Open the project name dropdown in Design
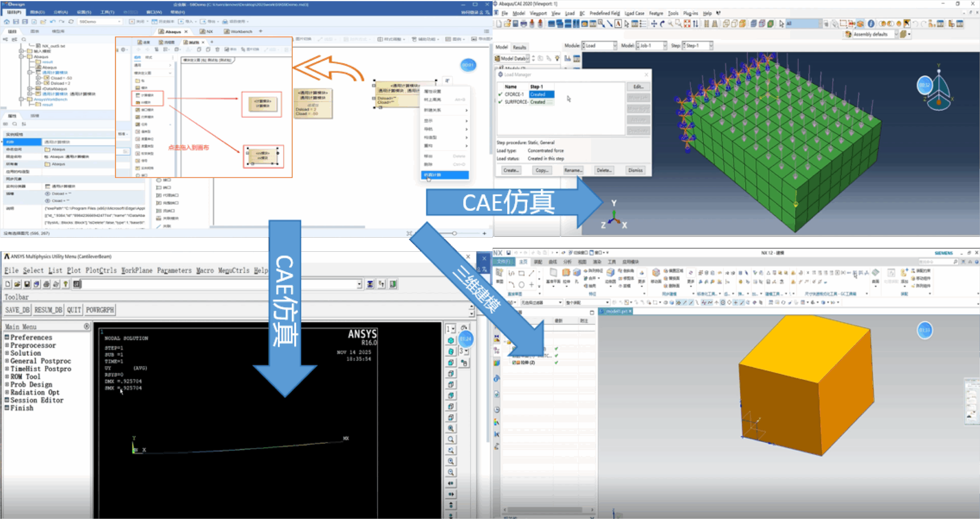 99,21
